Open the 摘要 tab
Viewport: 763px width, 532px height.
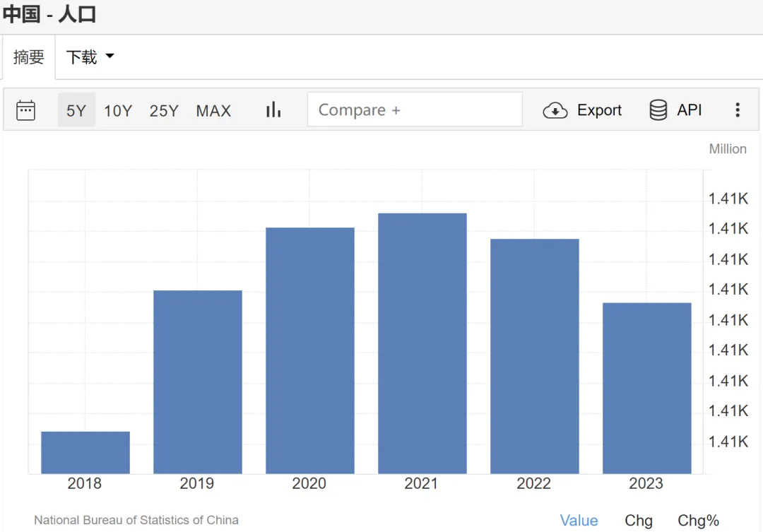[x=29, y=57]
